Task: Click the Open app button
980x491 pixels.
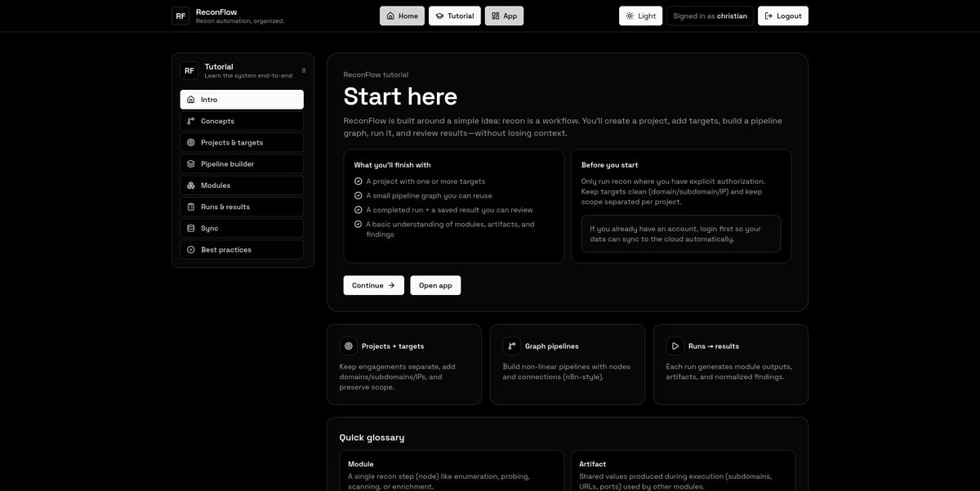Action: (x=435, y=285)
